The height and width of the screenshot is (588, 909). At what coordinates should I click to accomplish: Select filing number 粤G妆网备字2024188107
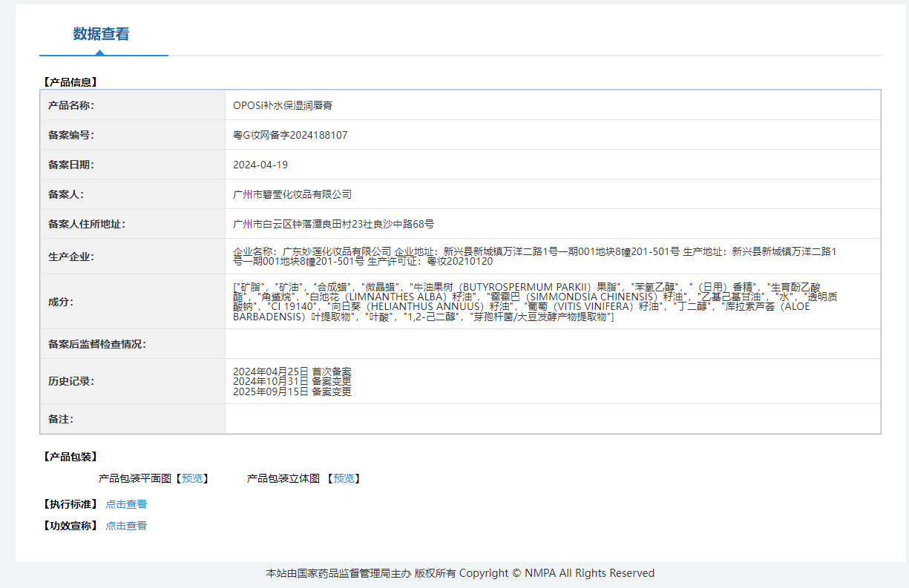[290, 135]
